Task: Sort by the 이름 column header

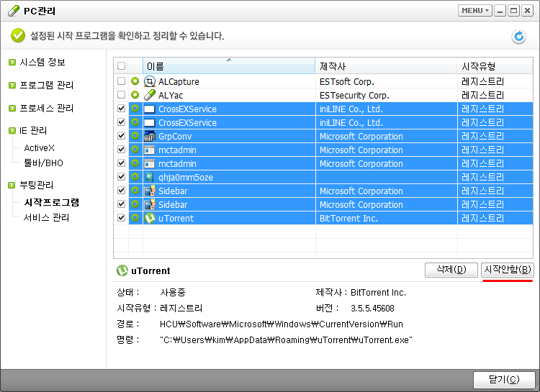Action: (229, 65)
